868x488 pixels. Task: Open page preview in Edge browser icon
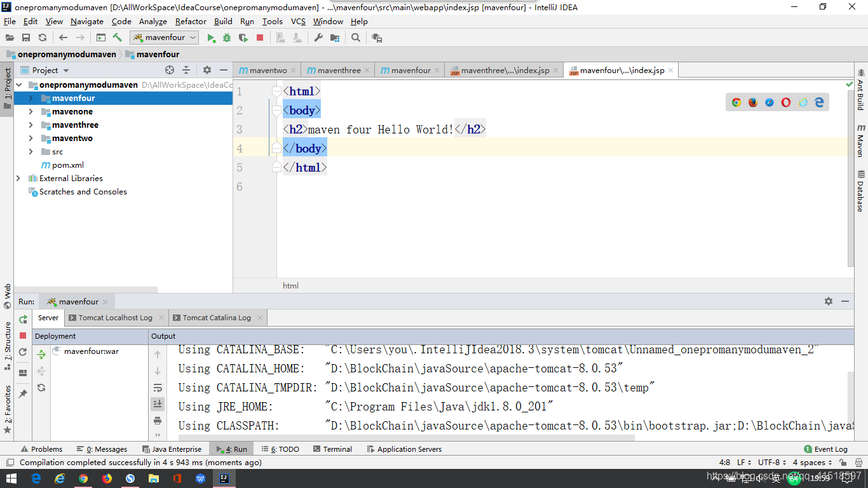point(820,102)
